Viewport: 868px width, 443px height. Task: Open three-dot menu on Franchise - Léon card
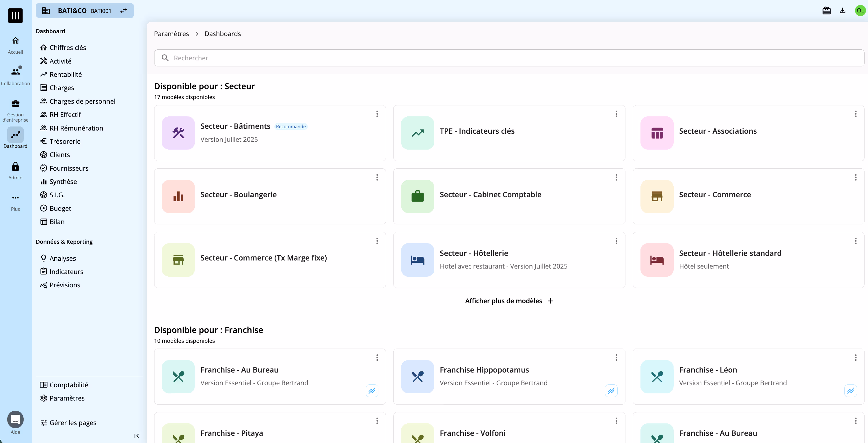pyautogui.click(x=855, y=358)
